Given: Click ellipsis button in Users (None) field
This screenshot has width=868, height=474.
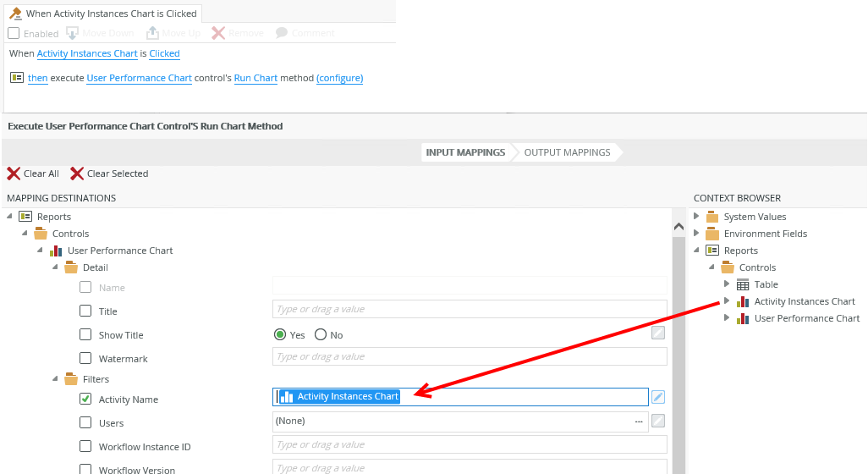Looking at the screenshot, I should point(639,422).
